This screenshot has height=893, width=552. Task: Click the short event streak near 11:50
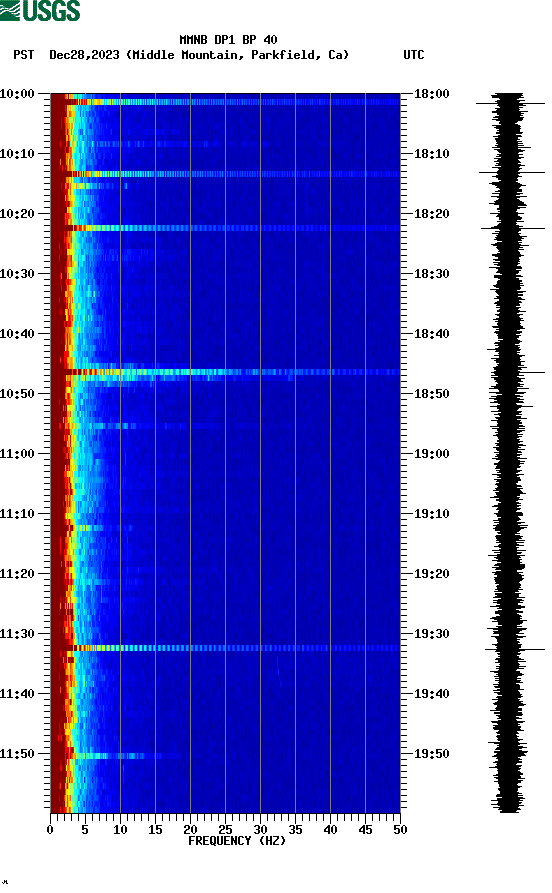tap(117, 756)
